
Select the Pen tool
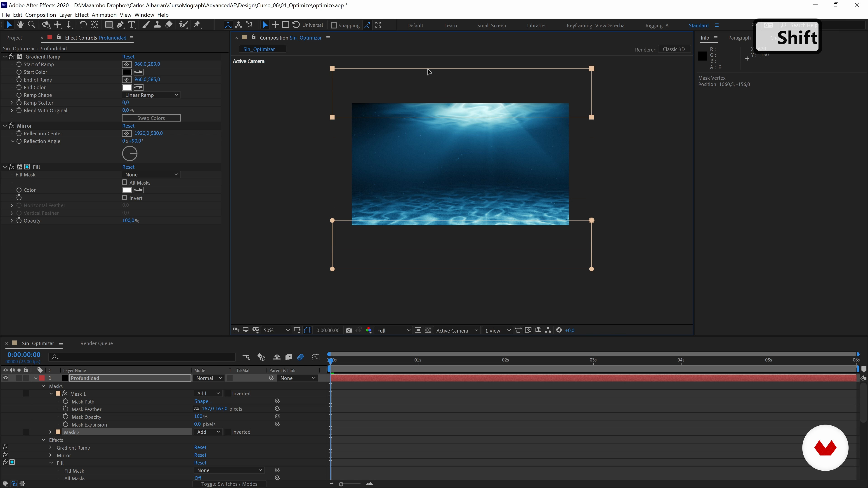tap(120, 25)
